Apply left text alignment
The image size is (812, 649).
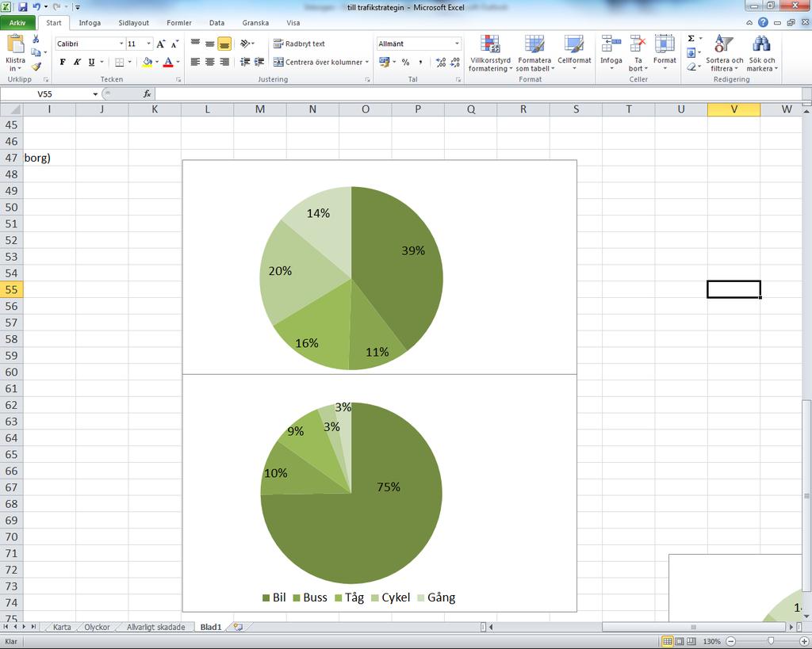tap(195, 62)
